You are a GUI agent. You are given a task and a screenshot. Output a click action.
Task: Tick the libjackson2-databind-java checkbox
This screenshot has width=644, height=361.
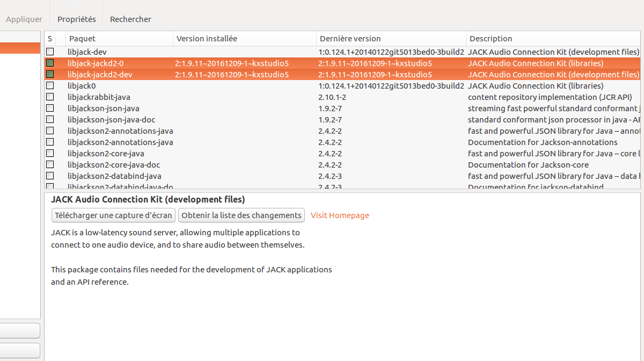pos(50,176)
